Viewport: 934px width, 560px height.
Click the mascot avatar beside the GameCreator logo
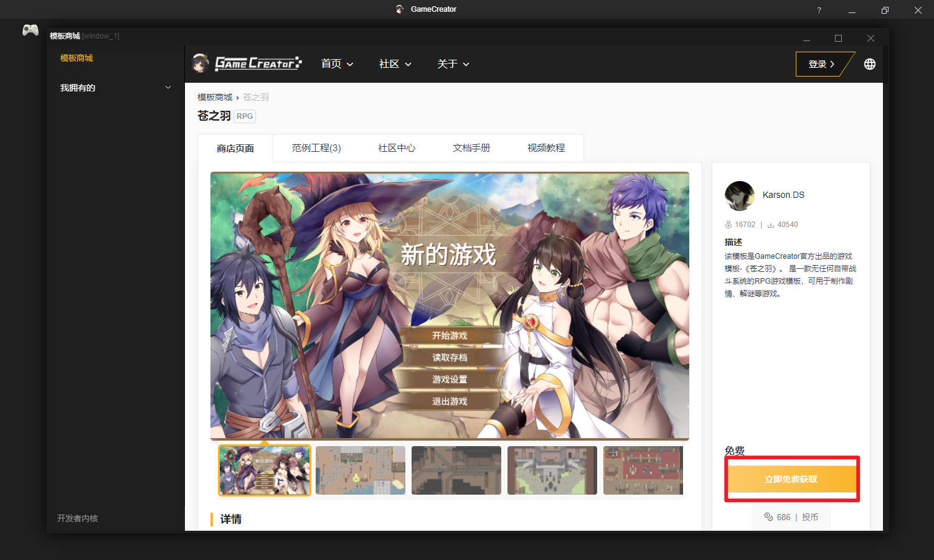click(200, 63)
